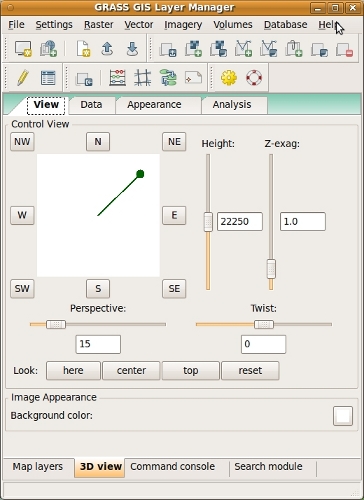Viewport: 364px width, 500px height.
Task: Open the Graphical Modeler icon
Action: [x=168, y=78]
